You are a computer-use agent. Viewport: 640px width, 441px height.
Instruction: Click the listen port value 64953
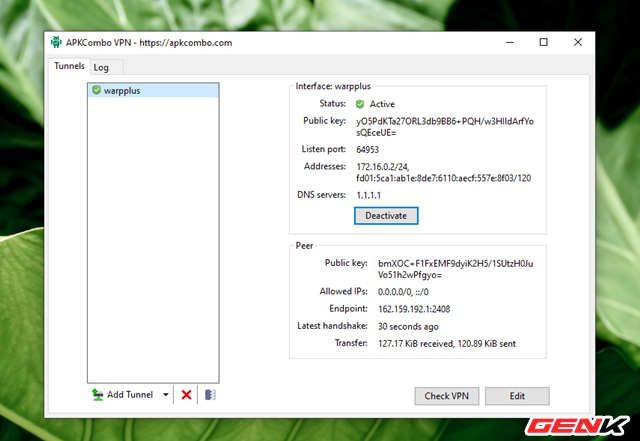click(372, 149)
